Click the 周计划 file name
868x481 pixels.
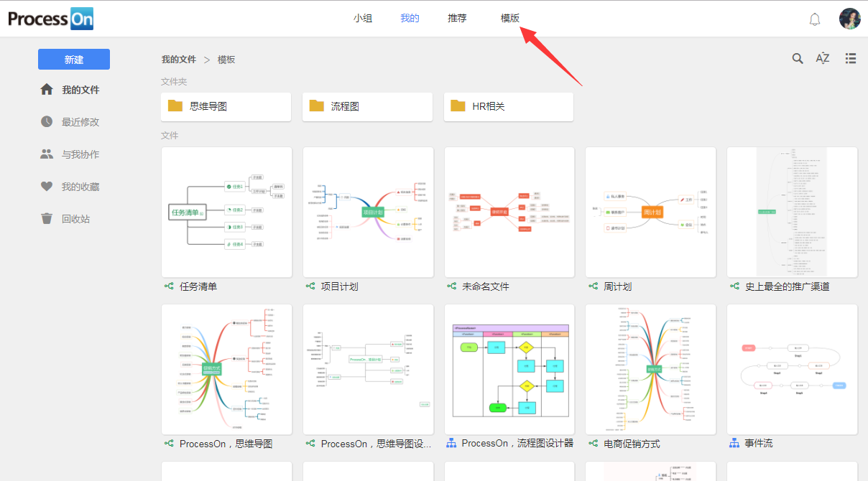[617, 286]
